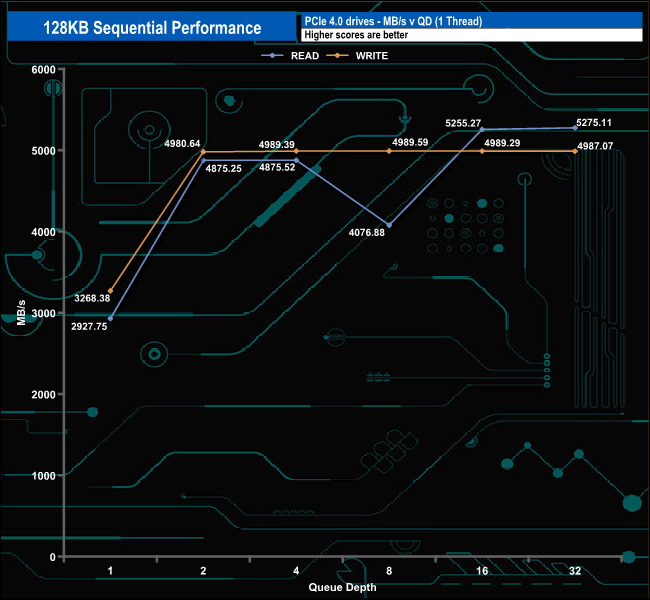The image size is (650, 600).
Task: Click the x-axis label 32
Action: pyautogui.click(x=575, y=571)
